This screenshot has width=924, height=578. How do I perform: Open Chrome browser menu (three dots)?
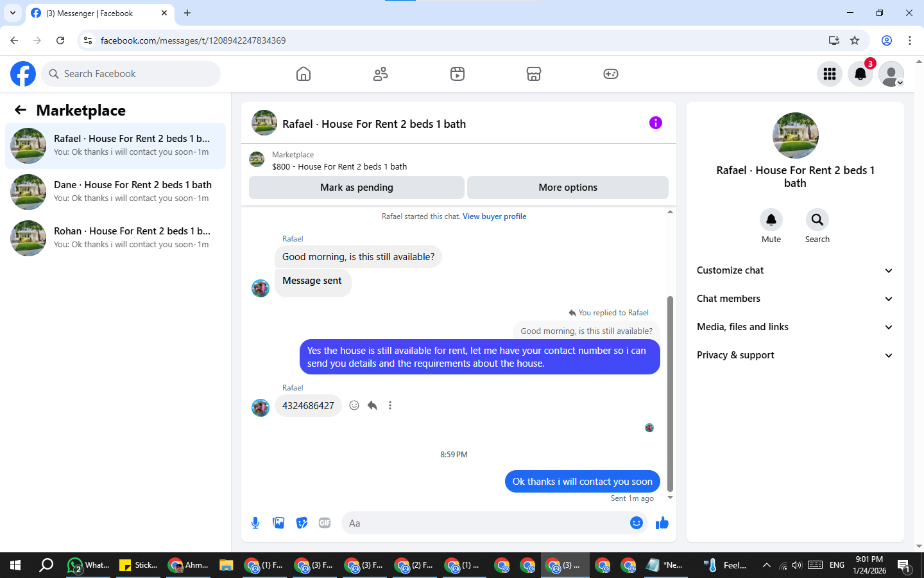point(910,40)
